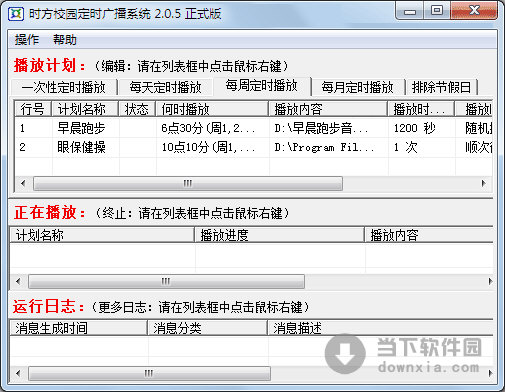Screen dimensions: 505x392
Task: Click the 播放进度 column header
Action: 279,235
